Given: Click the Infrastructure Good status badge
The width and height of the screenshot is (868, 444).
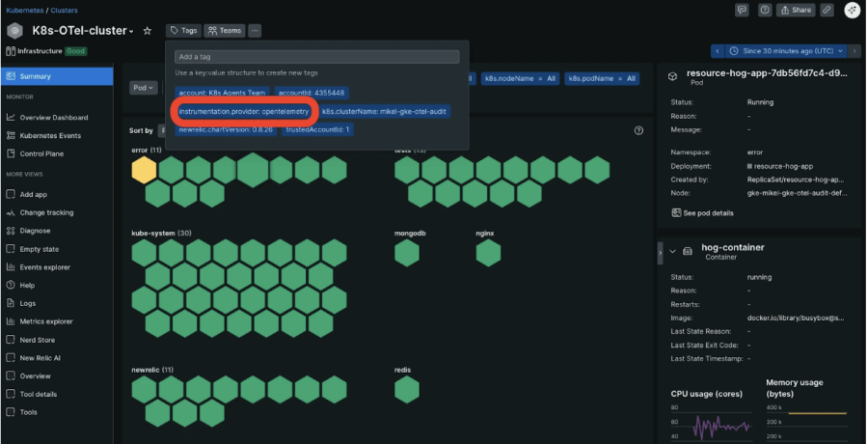Looking at the screenshot, I should pyautogui.click(x=76, y=51).
